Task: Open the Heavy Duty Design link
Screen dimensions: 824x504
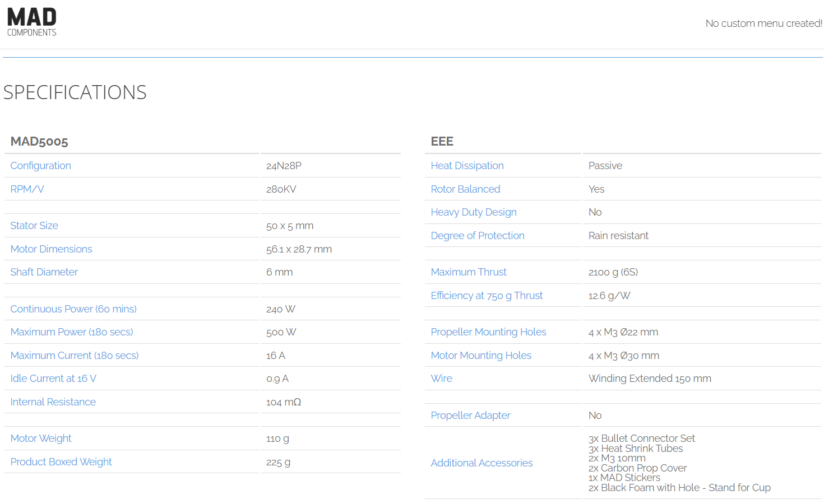Action: tap(474, 212)
